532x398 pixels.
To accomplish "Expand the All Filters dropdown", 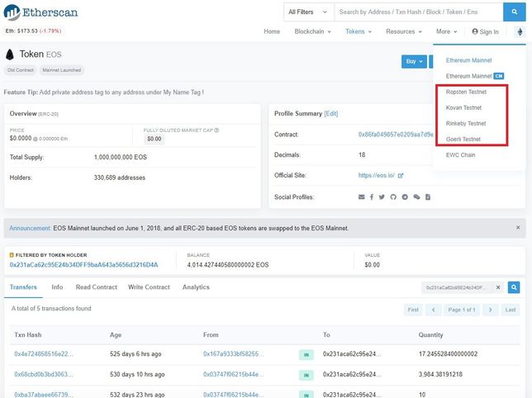I will 307,12.
